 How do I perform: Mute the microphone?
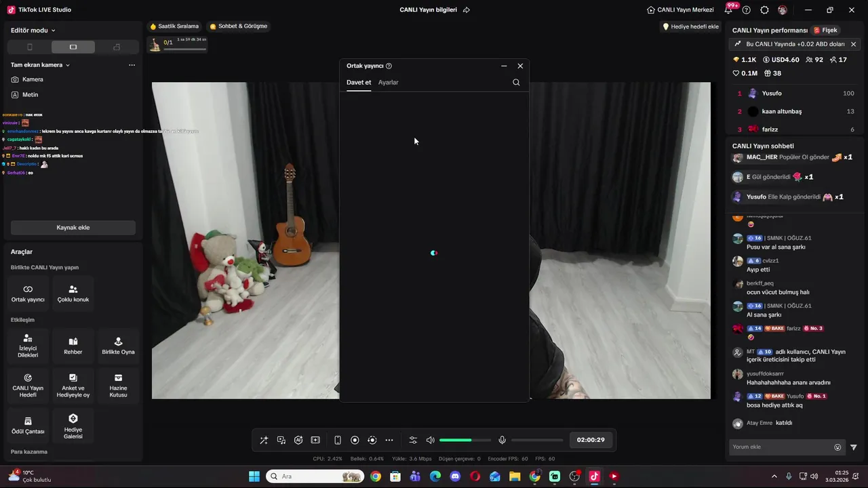(x=502, y=440)
